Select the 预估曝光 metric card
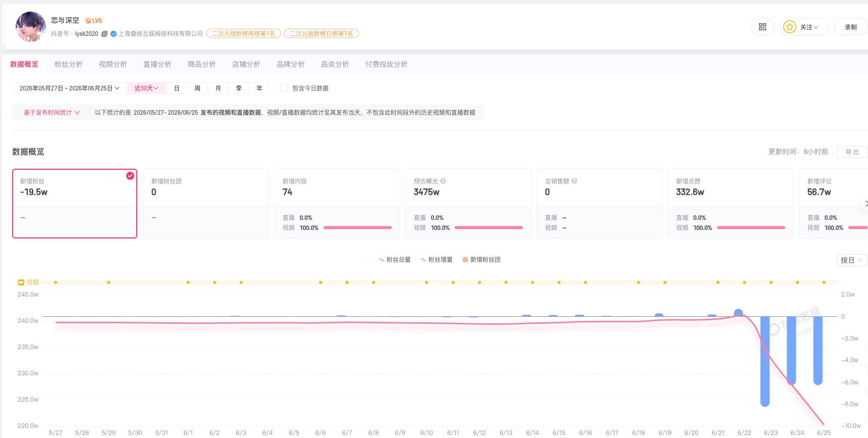Screen dimensions: 868x438 468,204
